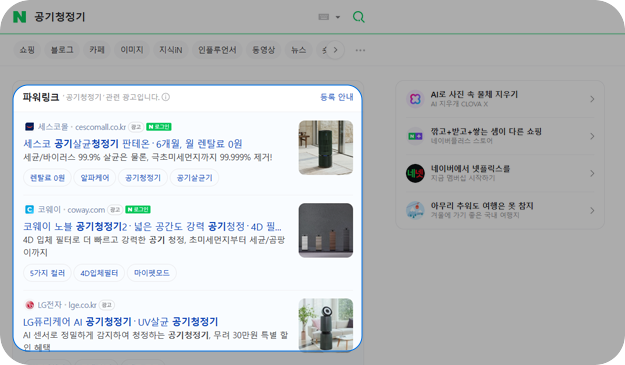Open the coway.com site link
Screen dimensions: 625x365
click(86, 210)
